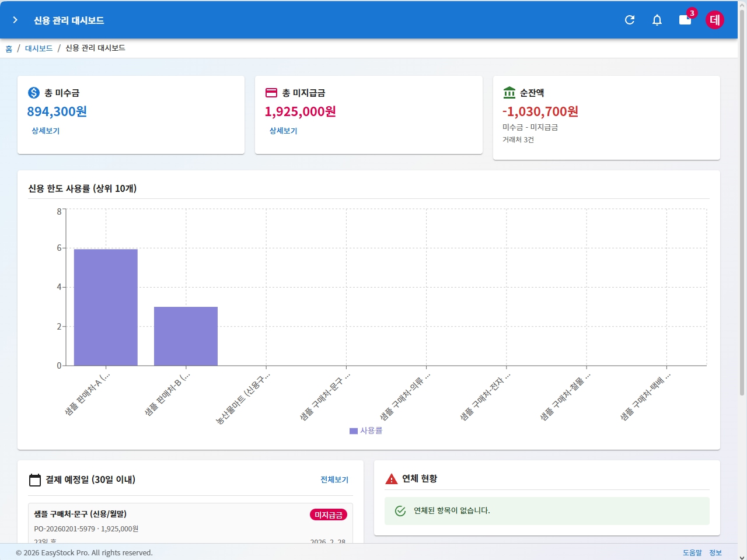This screenshot has height=560, width=747.
Task: Navigate to 대시보드 breadcrumb link
Action: 39,48
